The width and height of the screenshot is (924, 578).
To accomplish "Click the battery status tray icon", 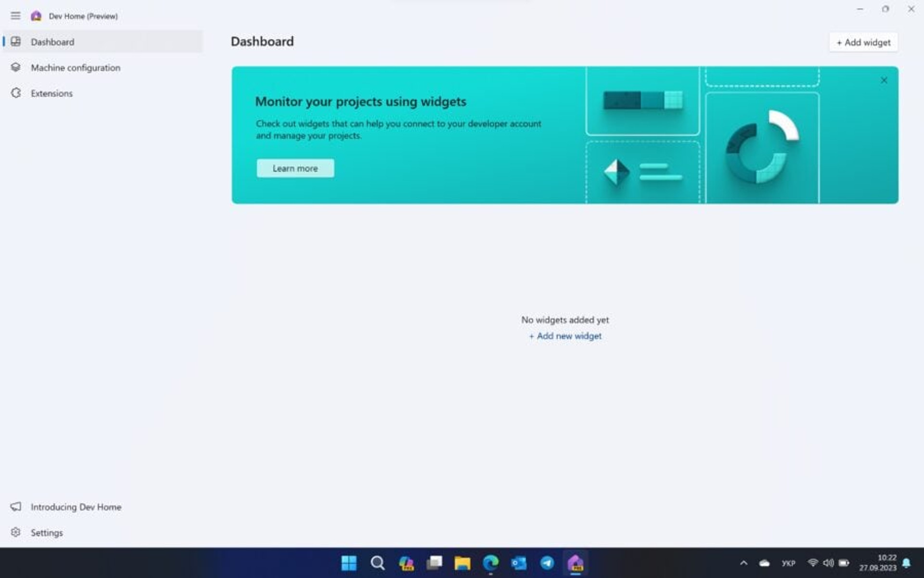I will [x=844, y=563].
